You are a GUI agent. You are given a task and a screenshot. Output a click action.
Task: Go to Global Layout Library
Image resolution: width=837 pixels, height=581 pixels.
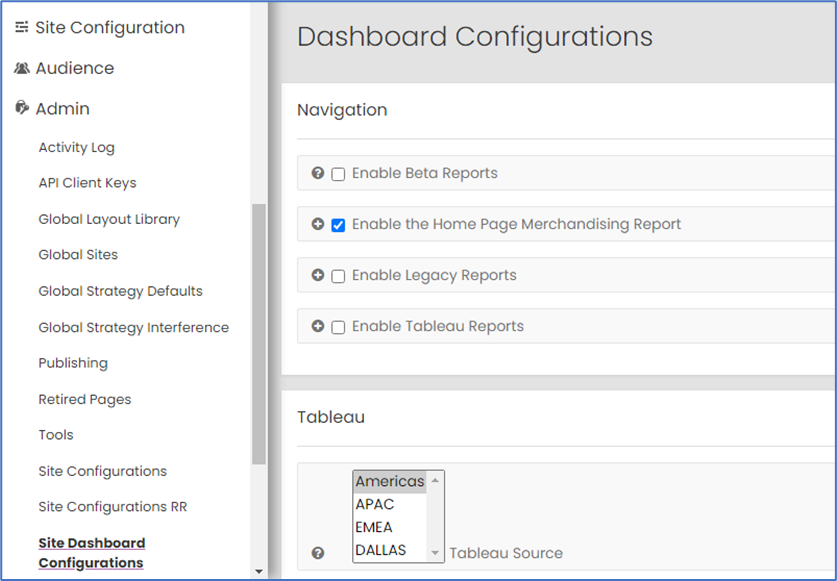pyautogui.click(x=109, y=219)
